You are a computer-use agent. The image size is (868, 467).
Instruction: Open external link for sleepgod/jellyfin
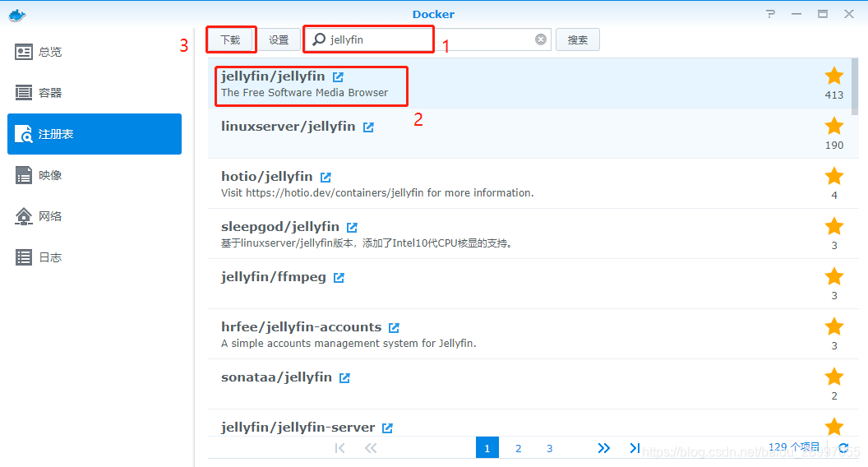tap(352, 228)
